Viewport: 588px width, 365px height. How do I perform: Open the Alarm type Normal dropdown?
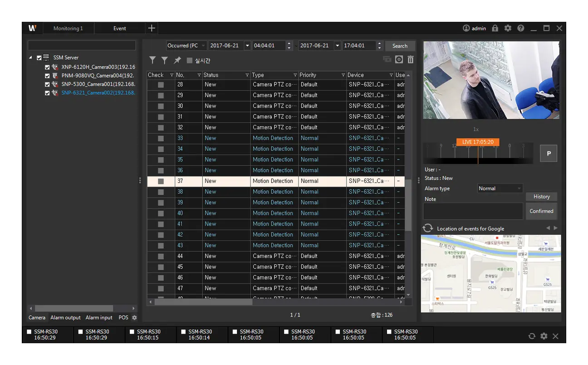coord(500,188)
